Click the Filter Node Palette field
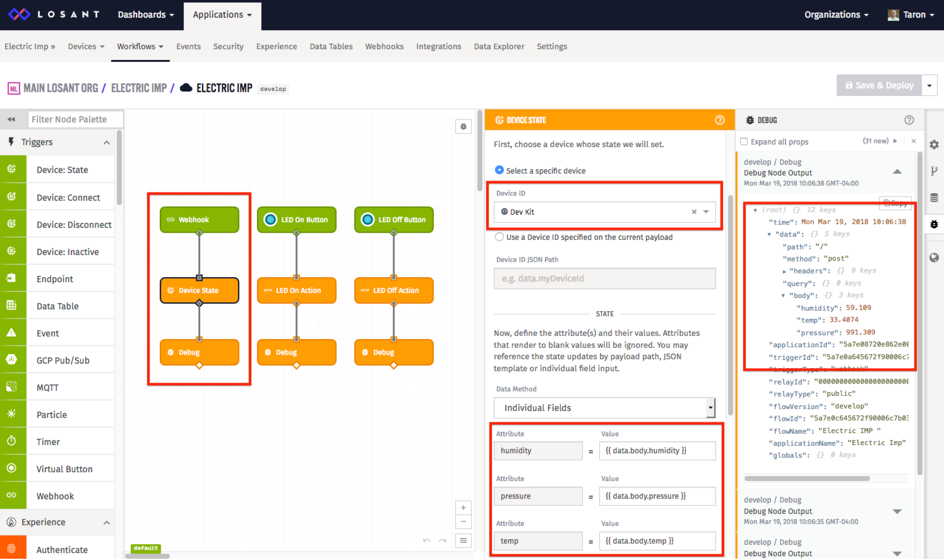The height and width of the screenshot is (560, 944). [75, 119]
